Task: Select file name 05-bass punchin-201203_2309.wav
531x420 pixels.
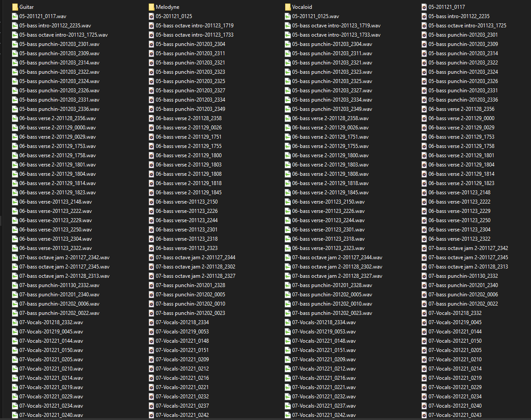Action: 60,53
